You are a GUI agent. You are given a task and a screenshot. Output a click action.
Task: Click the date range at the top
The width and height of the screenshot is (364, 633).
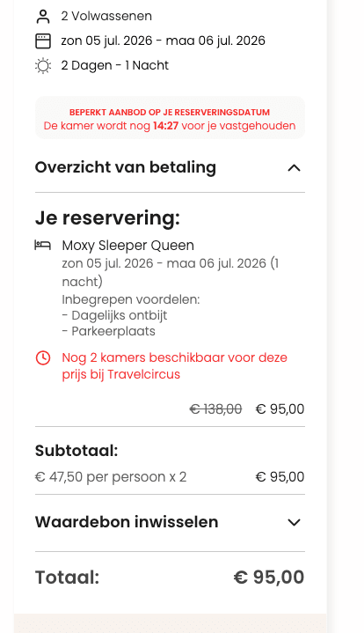click(164, 40)
